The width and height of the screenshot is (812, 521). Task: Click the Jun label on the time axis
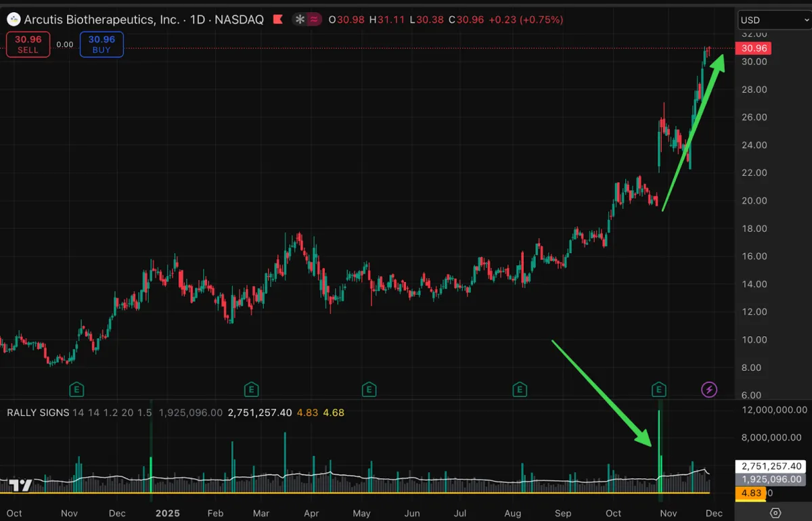[x=411, y=513]
